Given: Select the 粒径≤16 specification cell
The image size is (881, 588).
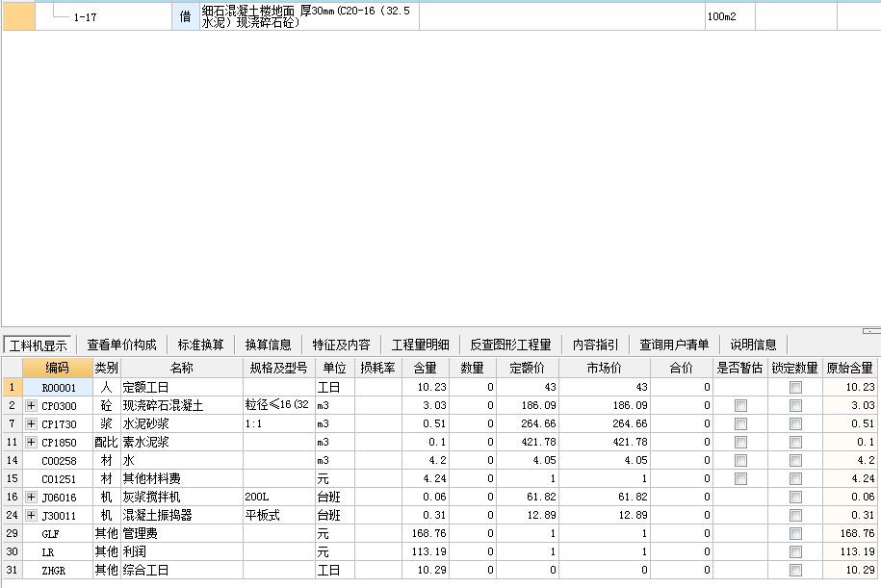Looking at the screenshot, I should 279,405.
